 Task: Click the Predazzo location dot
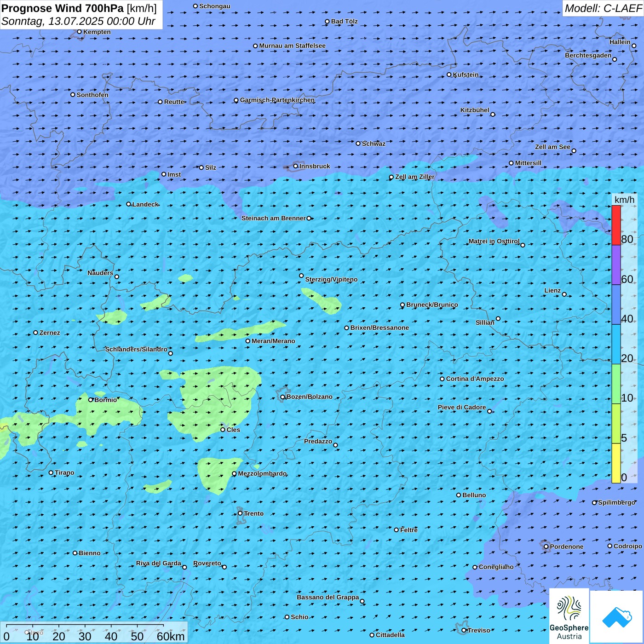(x=335, y=445)
